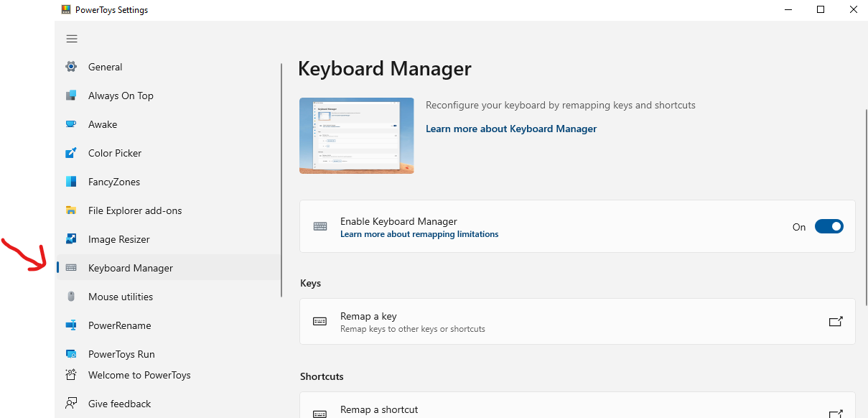The width and height of the screenshot is (868, 418).
Task: Open the hamburger navigation menu
Action: tap(72, 39)
